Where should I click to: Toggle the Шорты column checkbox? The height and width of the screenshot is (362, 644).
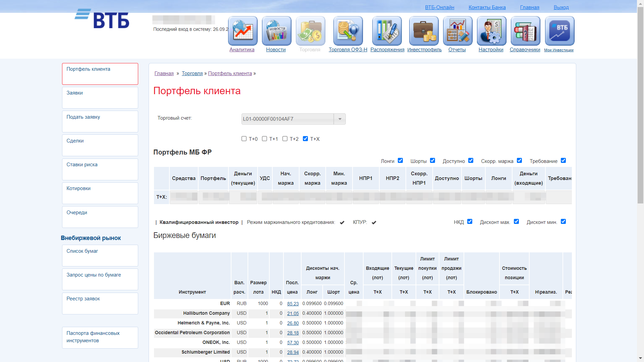click(x=432, y=161)
